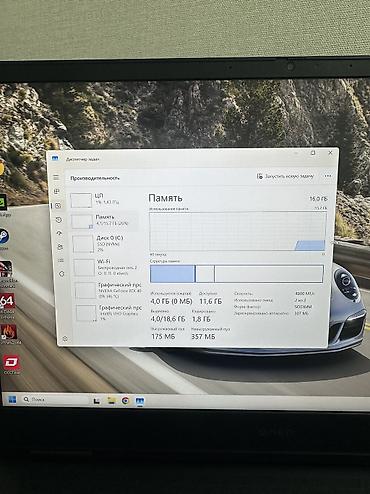
Task: Select the Wi-Fi performance entry
Action: tap(107, 267)
